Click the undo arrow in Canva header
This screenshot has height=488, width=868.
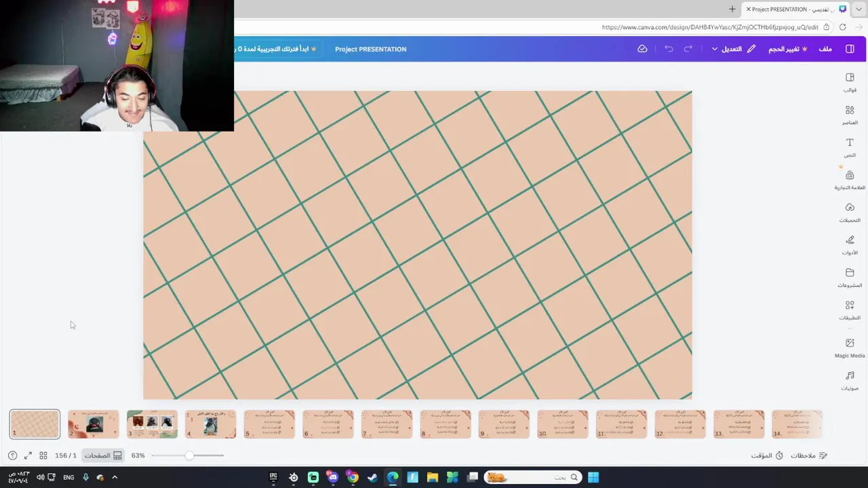click(x=669, y=49)
